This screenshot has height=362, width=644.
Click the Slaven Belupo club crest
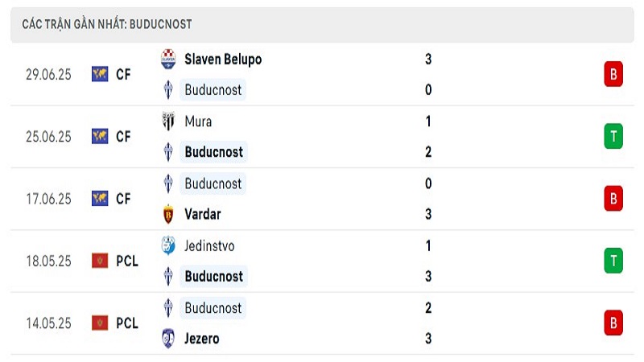tap(168, 59)
